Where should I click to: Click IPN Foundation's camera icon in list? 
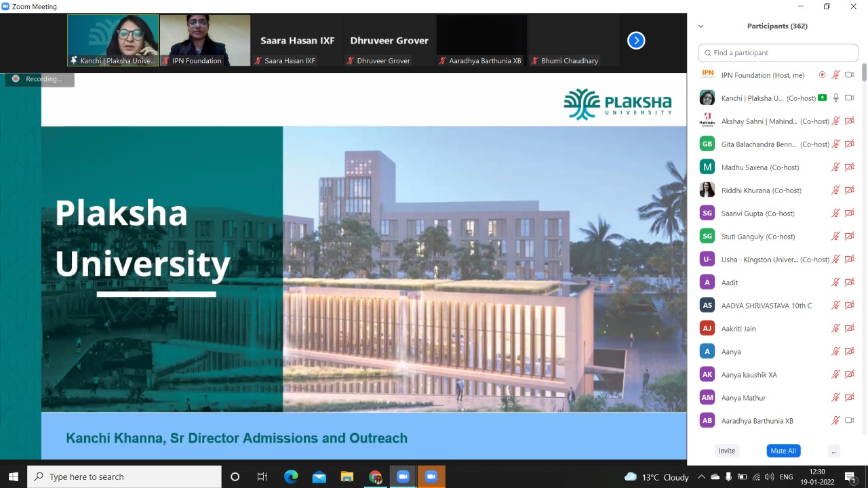coord(849,75)
